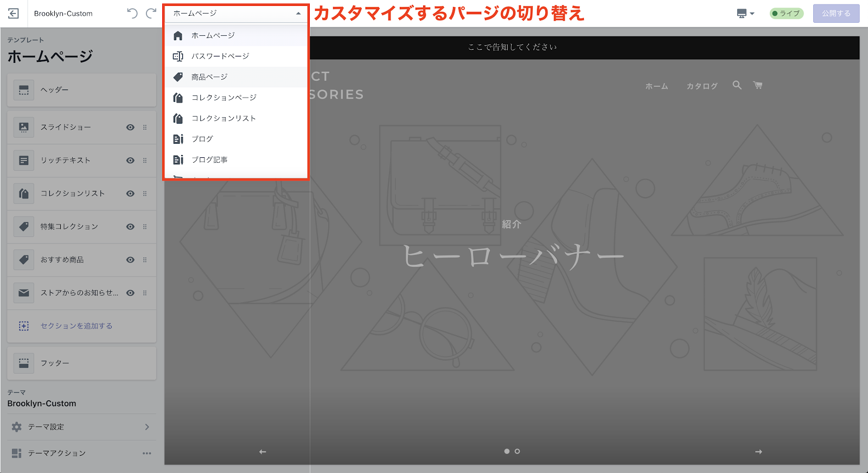Screen dimensions: 868x473
Task: Click the undo arrow icon
Action: [132, 14]
